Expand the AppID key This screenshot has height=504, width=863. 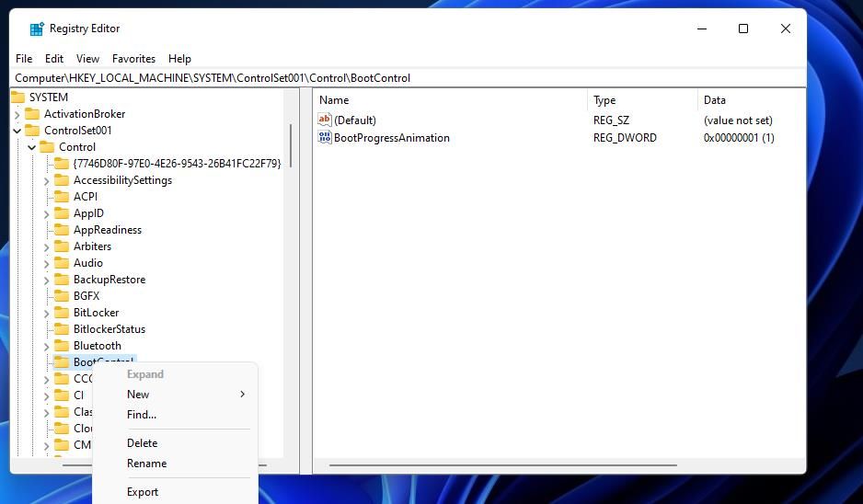coord(47,214)
